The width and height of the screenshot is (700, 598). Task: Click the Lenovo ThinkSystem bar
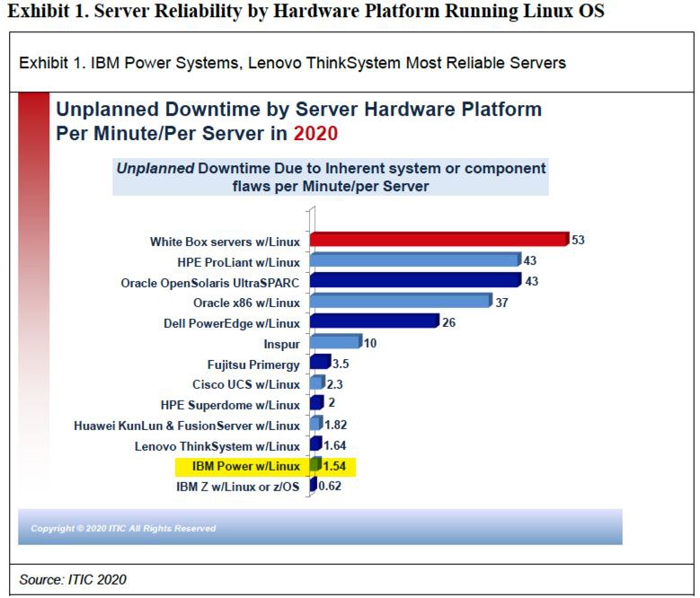click(315, 444)
